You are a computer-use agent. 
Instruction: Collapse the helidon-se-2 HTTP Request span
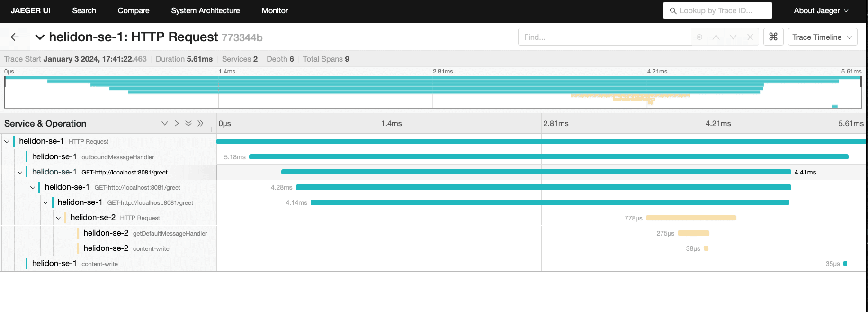coord(58,218)
